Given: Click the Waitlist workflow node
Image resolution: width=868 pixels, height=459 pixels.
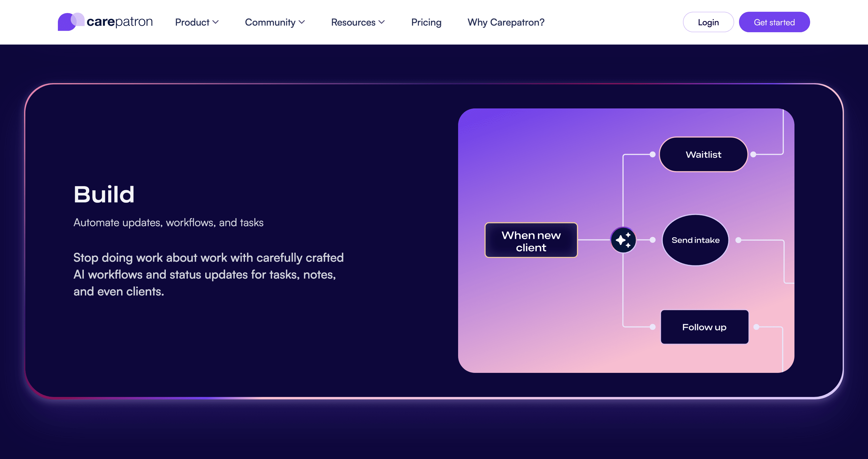Looking at the screenshot, I should click(x=703, y=155).
